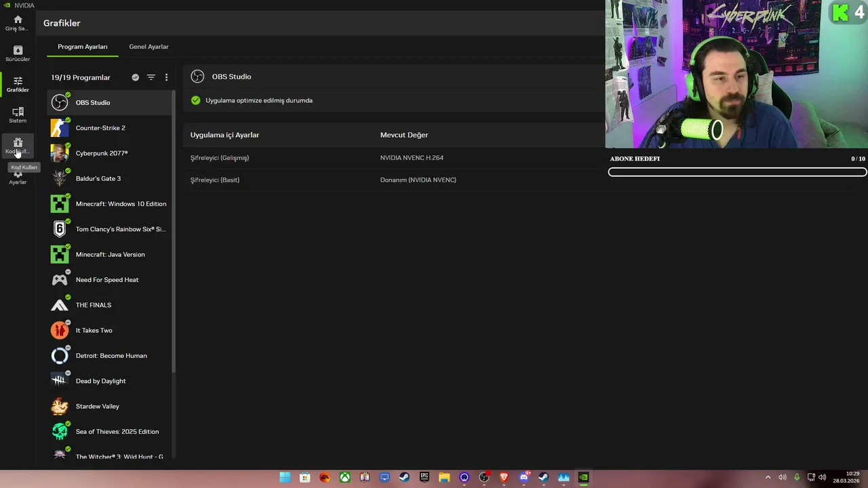Viewport: 868px width, 488px height.
Task: Switch to Genel Ayarlar tab
Action: click(x=149, y=47)
